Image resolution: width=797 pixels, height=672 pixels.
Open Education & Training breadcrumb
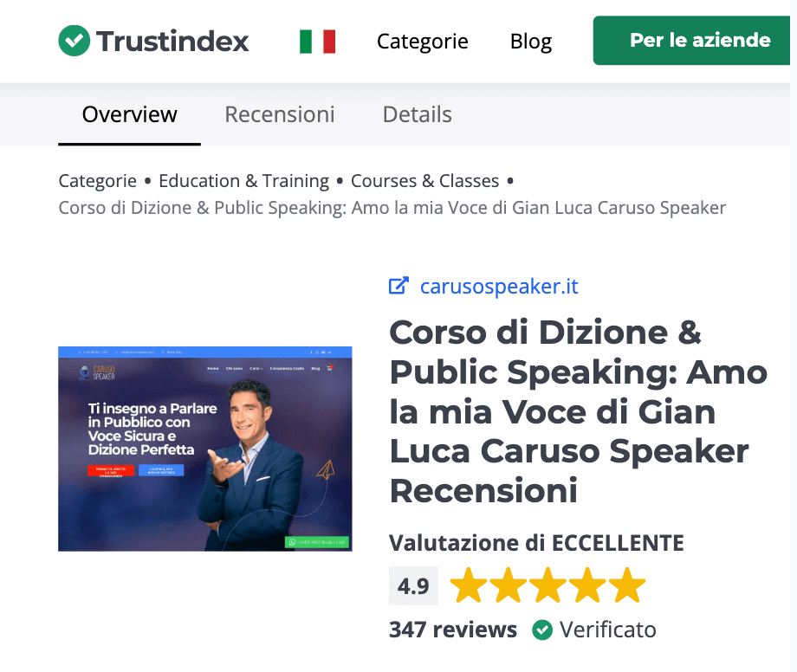pyautogui.click(x=244, y=181)
